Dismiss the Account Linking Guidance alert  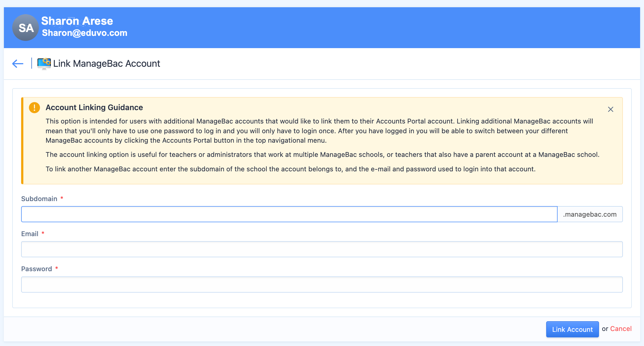(x=610, y=109)
